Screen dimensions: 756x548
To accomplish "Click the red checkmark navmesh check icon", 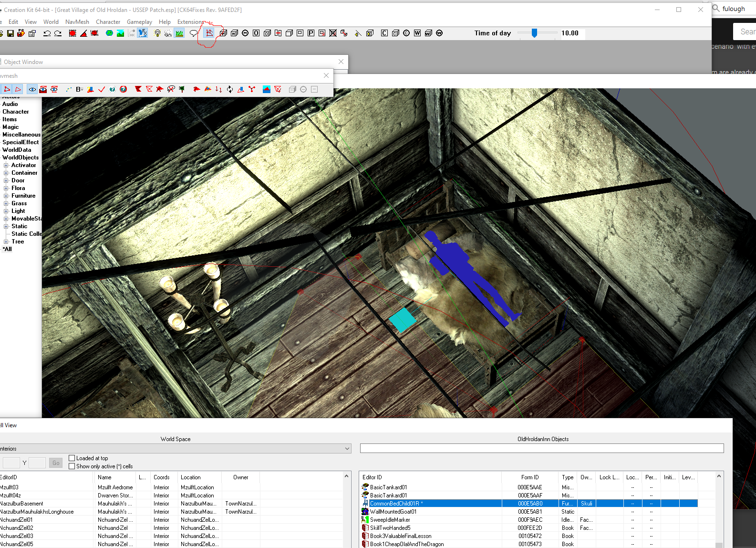I will (x=102, y=89).
